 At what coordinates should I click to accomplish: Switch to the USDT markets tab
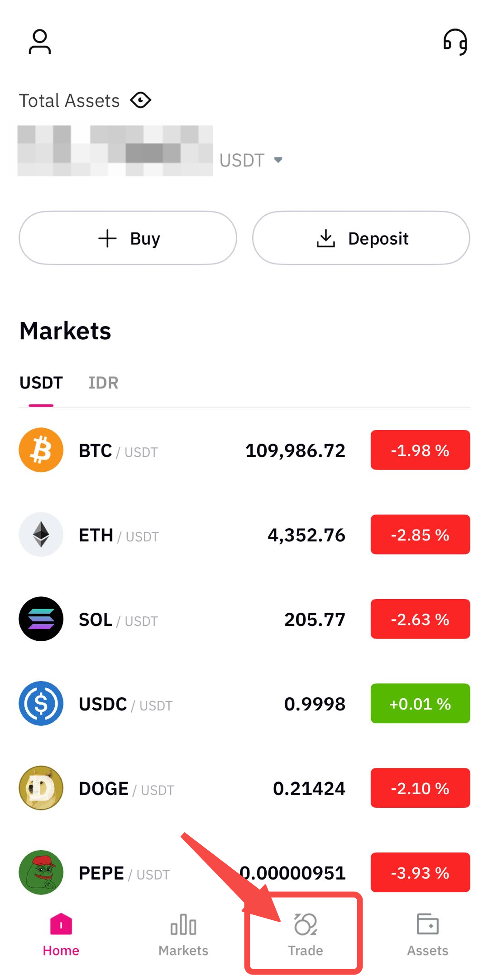coord(41,383)
